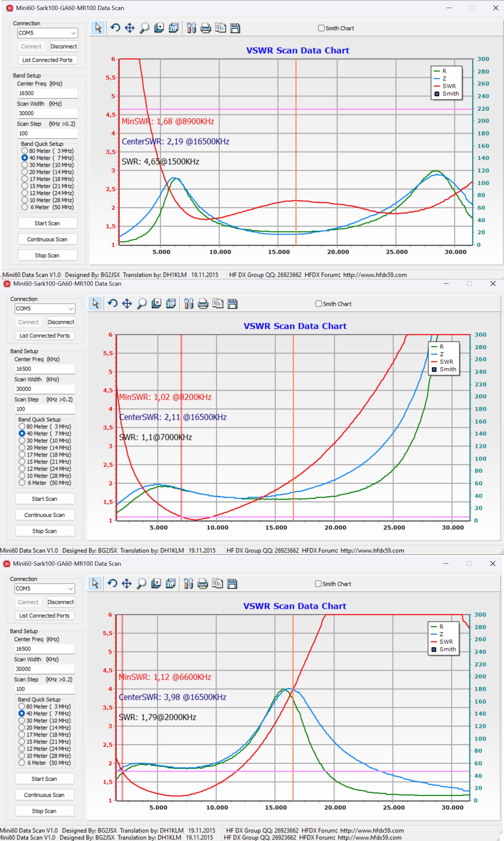Click the copy chart icon in bottom window

click(x=217, y=583)
